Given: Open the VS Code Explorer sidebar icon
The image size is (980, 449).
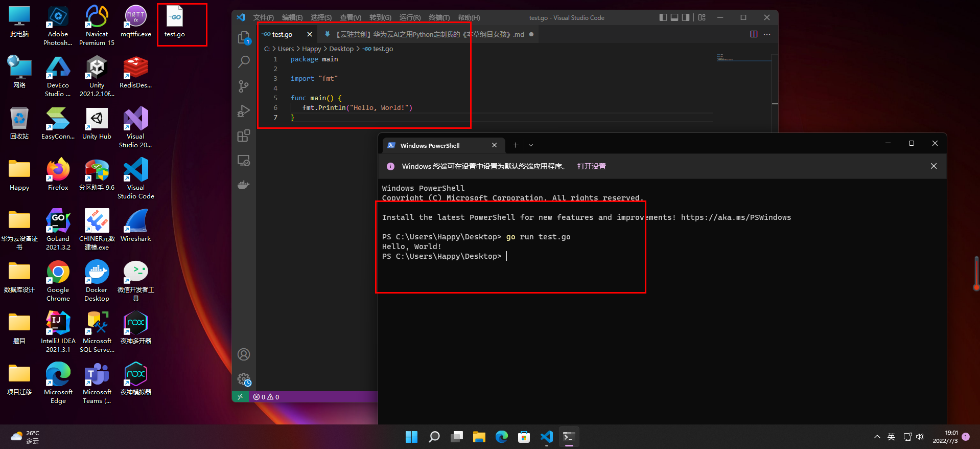Looking at the screenshot, I should pos(244,37).
